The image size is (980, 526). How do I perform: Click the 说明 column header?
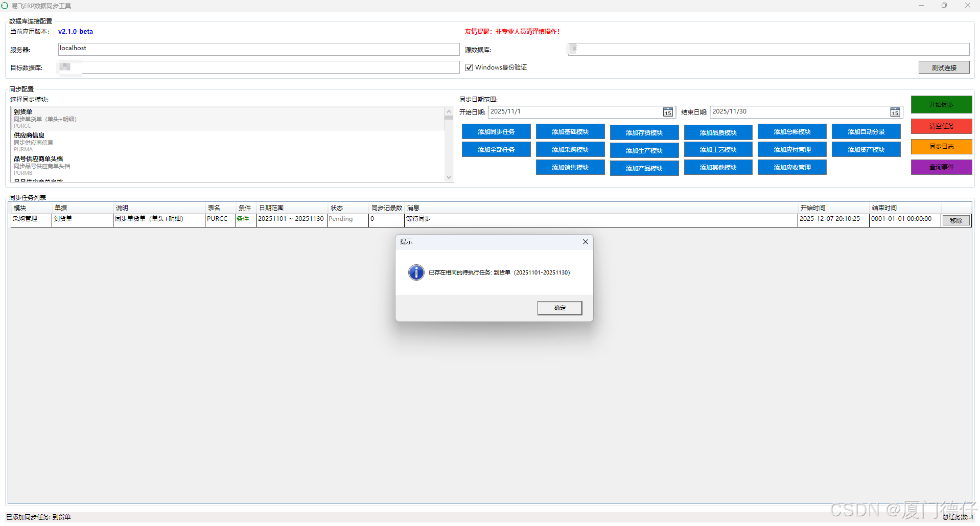(x=159, y=208)
